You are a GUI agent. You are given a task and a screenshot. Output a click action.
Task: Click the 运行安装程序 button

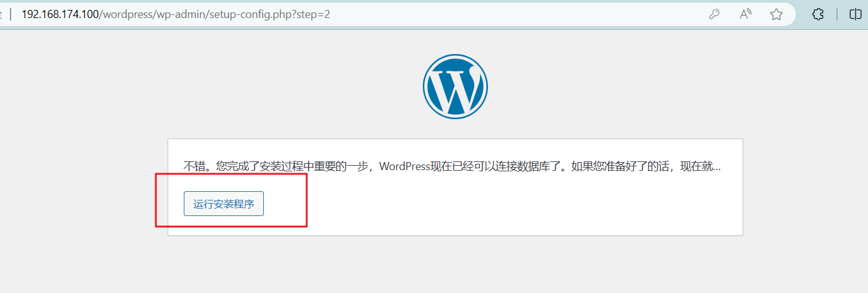[224, 204]
